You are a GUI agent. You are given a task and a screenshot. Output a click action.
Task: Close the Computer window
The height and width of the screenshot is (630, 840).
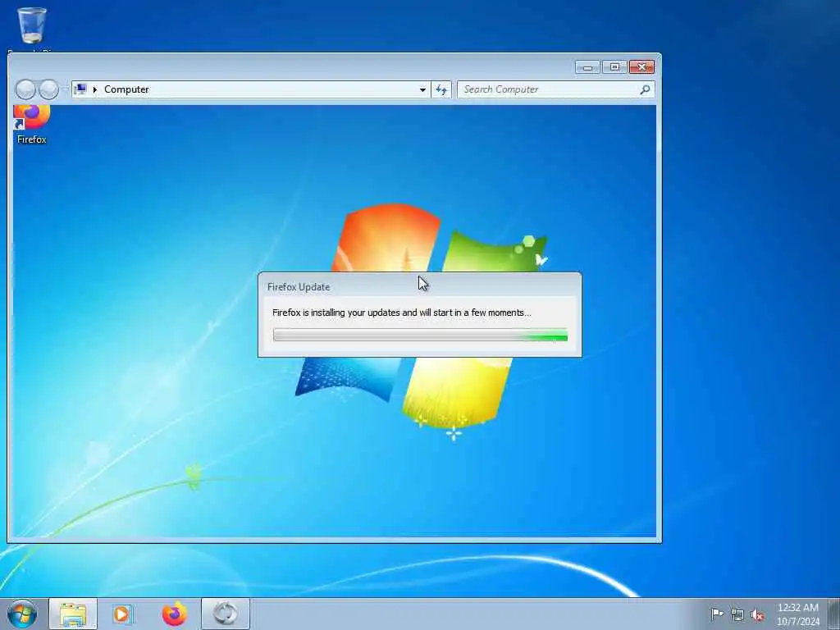pos(641,67)
